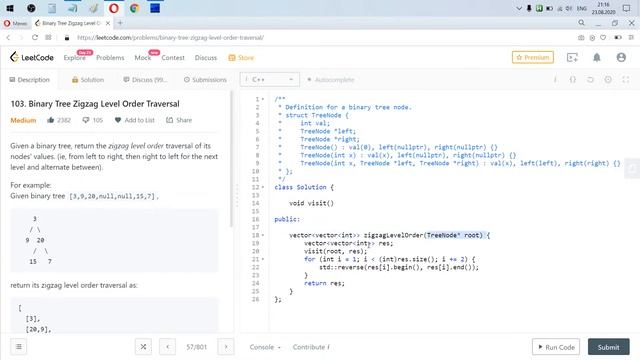Collapse the code fold at line 12
Viewport: 640px width, 360px height.
coord(263,187)
